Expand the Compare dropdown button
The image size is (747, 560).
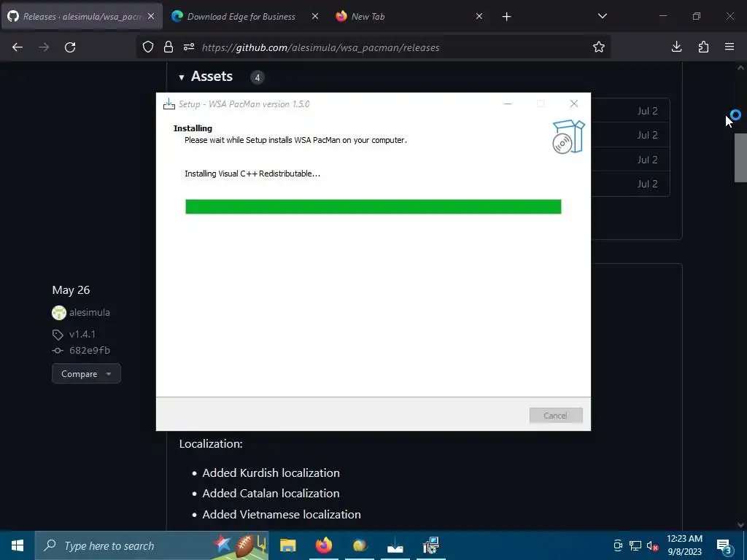click(x=86, y=374)
